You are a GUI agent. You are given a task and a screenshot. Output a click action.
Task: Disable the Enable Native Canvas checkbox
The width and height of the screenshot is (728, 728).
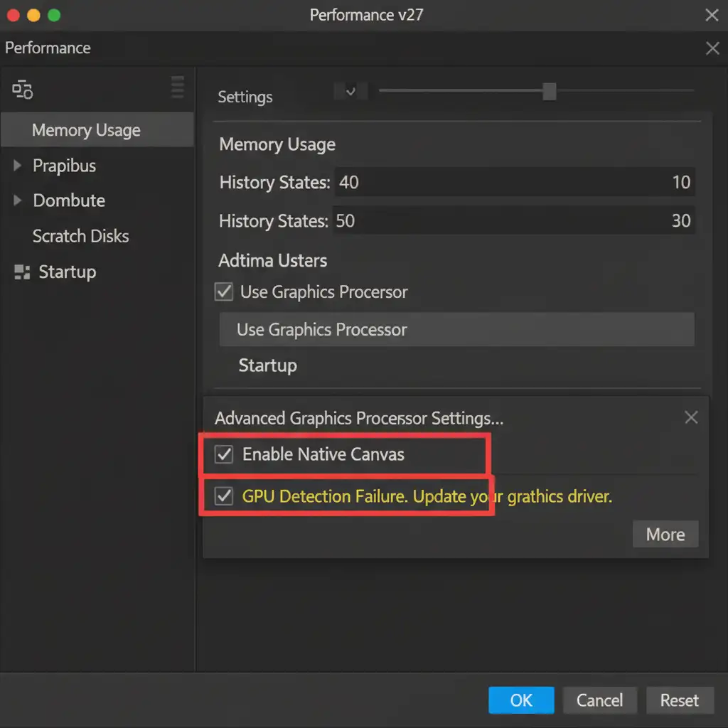pyautogui.click(x=224, y=454)
